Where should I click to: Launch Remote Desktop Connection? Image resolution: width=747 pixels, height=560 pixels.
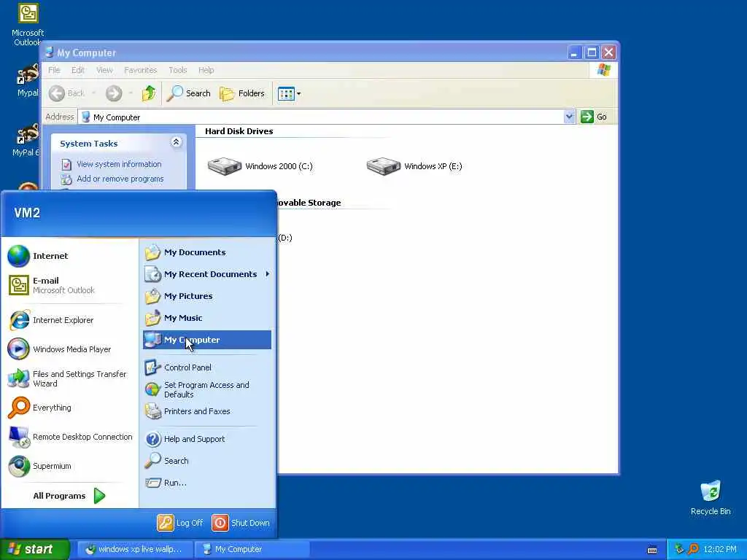71,437
